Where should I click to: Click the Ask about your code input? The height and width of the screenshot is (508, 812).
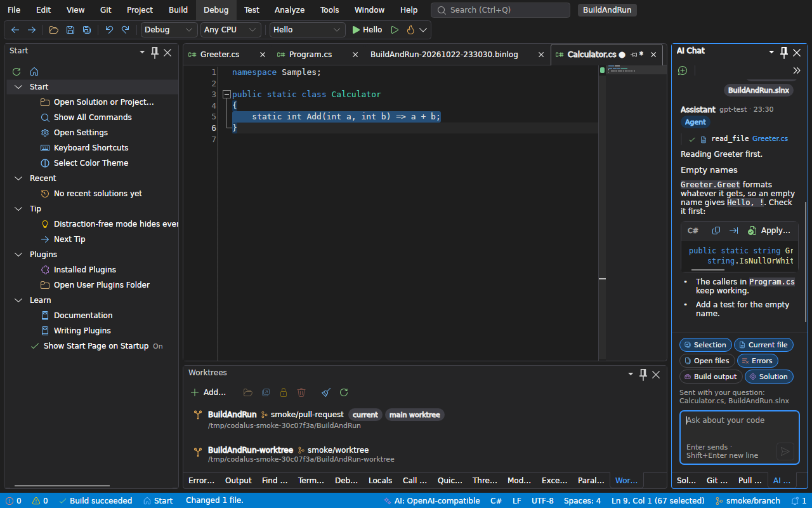pos(740,438)
